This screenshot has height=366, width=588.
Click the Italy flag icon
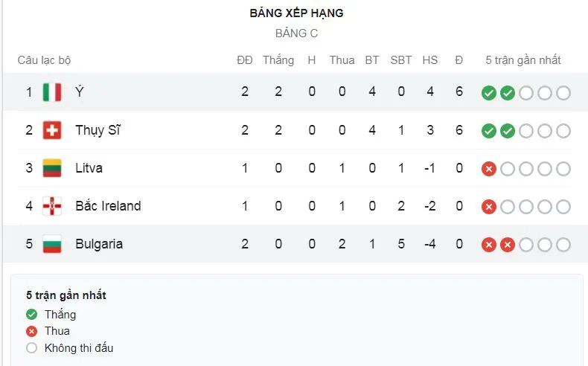(x=51, y=92)
